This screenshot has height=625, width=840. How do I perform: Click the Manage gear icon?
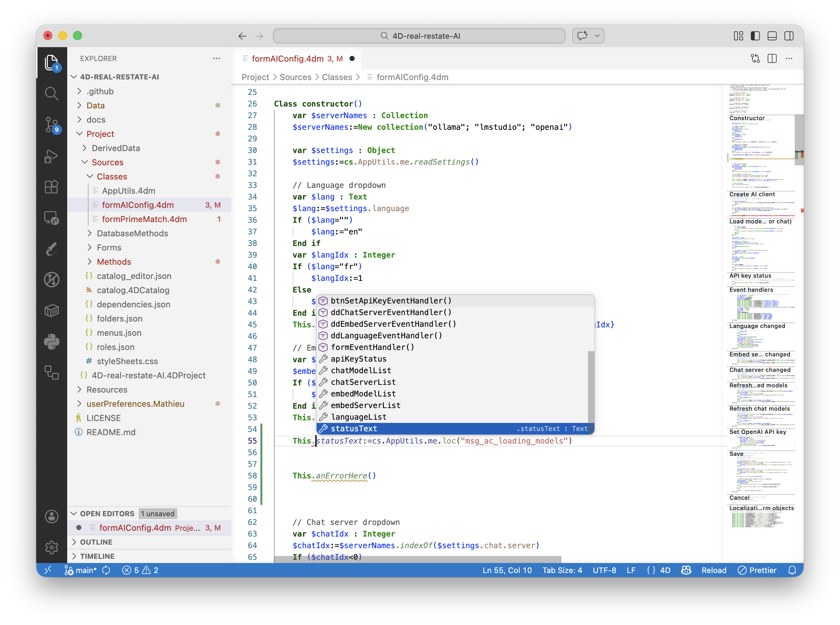pyautogui.click(x=51, y=547)
